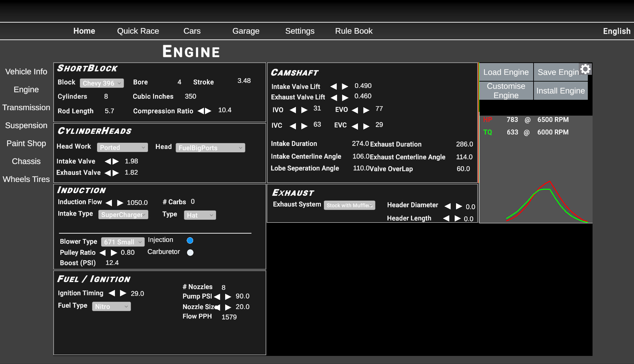Switch to Carburetor fuel delivery

[x=190, y=252]
